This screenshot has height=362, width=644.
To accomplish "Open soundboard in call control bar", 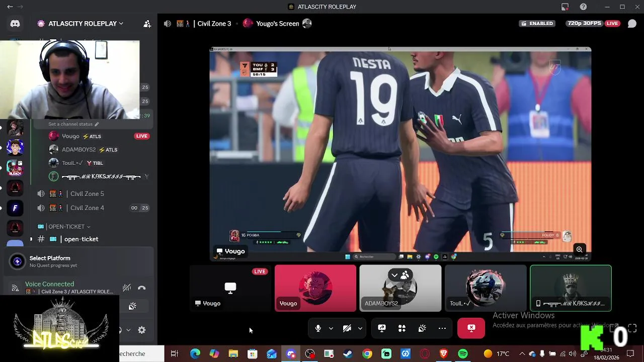I will pos(422,328).
